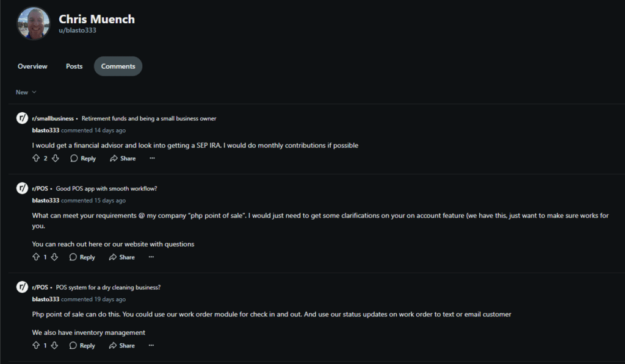
Task: Click the Chris Muench profile avatar
Action: (34, 24)
